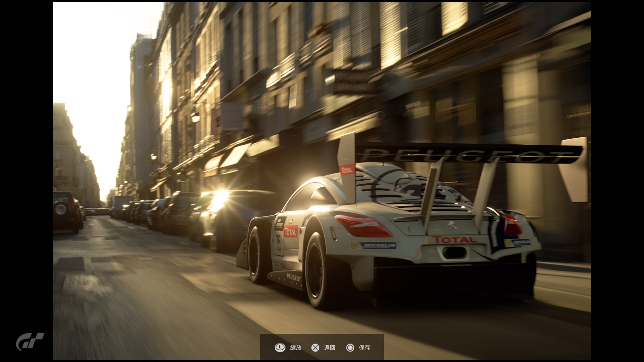The image size is (644, 362).
Task: Click the L stick zoom icon
Action: pyautogui.click(x=280, y=348)
